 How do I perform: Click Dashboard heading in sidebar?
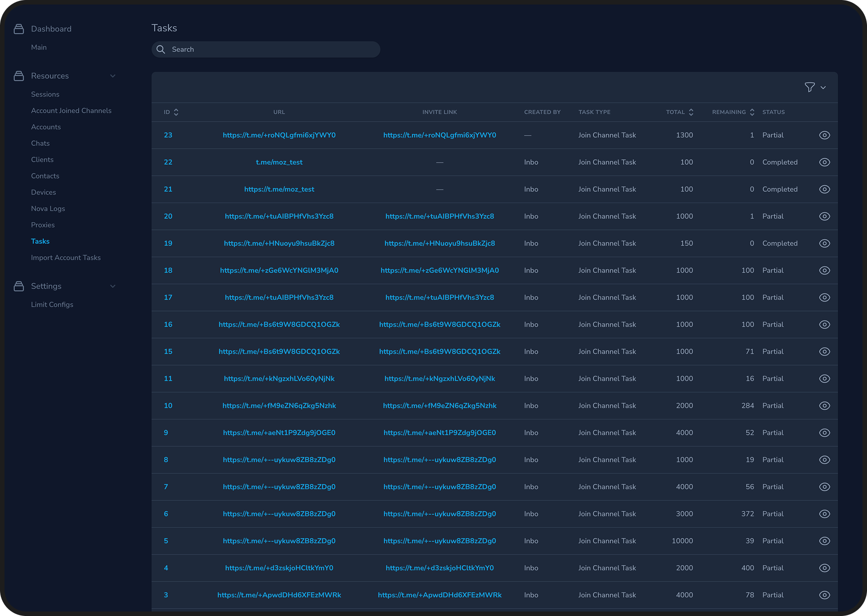point(51,29)
